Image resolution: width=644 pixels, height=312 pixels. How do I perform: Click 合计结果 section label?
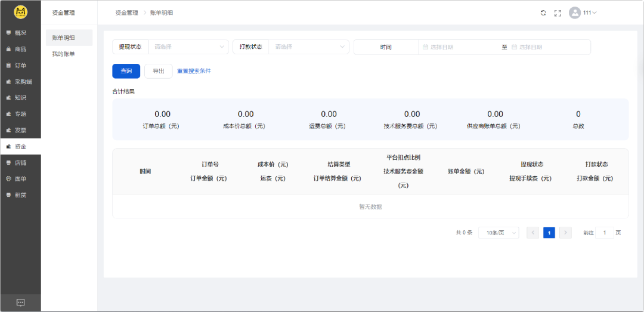pos(123,91)
